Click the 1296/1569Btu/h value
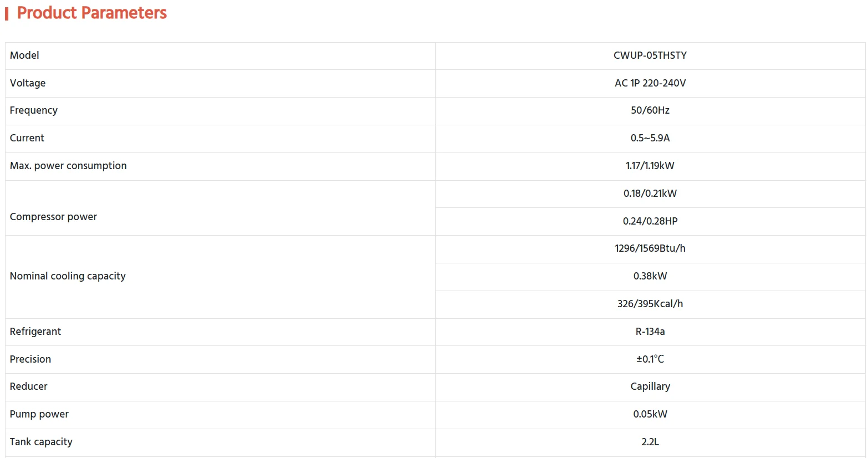Screen dimensions: 868x458 (650, 248)
